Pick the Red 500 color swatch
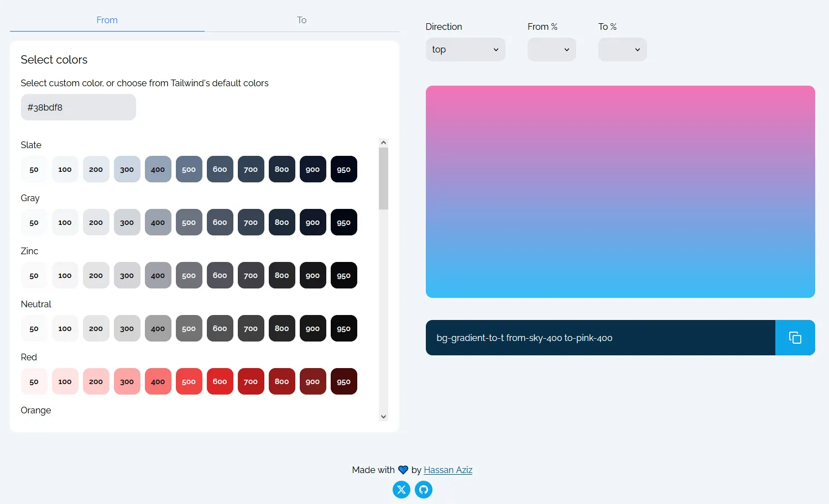The height and width of the screenshot is (504, 829). (189, 381)
